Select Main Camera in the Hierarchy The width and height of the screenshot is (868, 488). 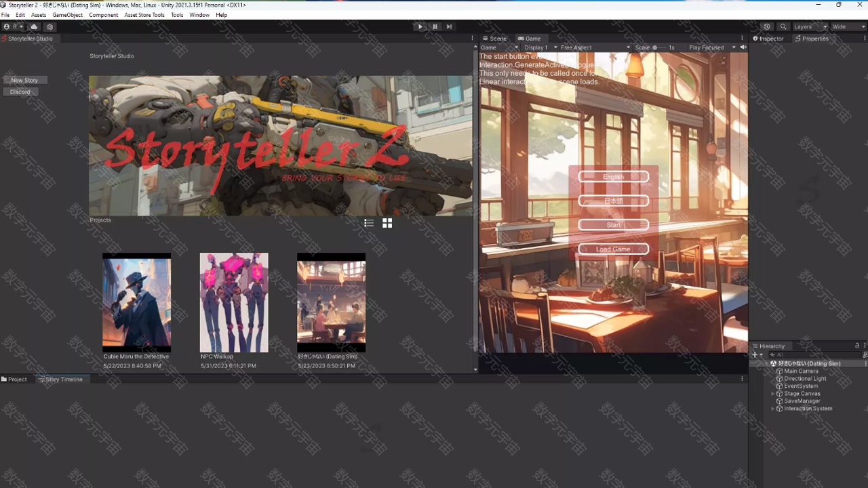coord(801,371)
